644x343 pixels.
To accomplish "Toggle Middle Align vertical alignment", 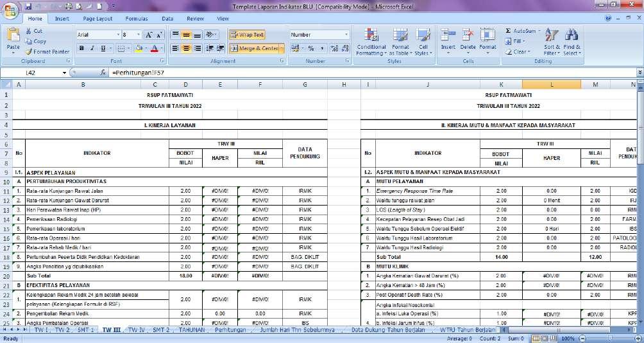I will coord(186,35).
